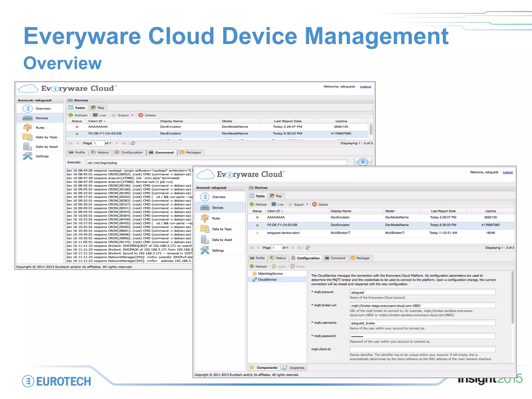
Task: Sort by Client ID column in front window
Action: coord(297,211)
